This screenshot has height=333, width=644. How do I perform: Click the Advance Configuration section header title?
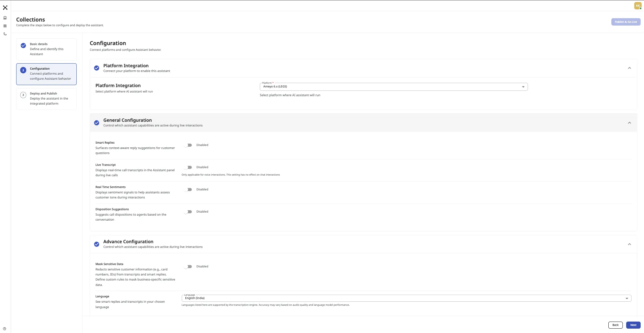tap(128, 242)
